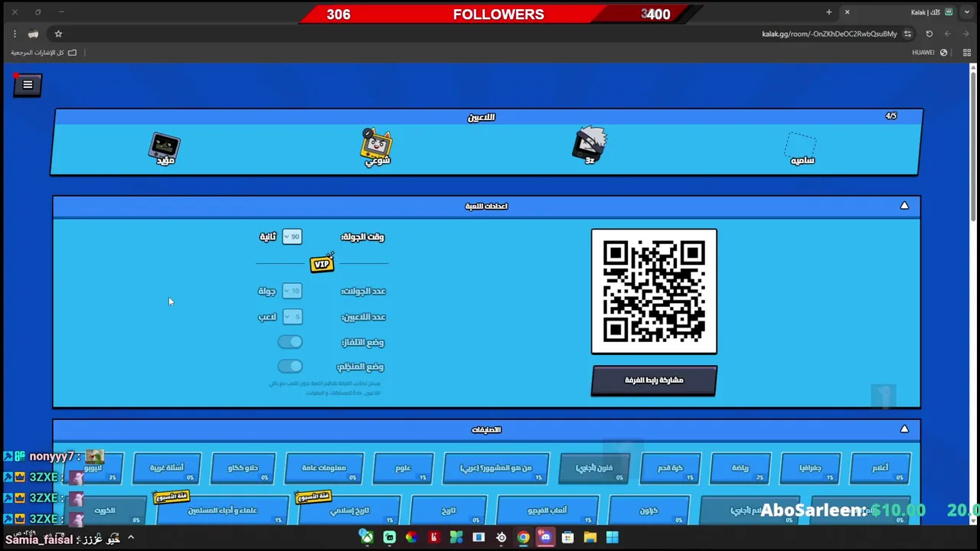Image resolution: width=980 pixels, height=551 pixels.
Task: Click the incognito profile icon
Action: (x=33, y=34)
